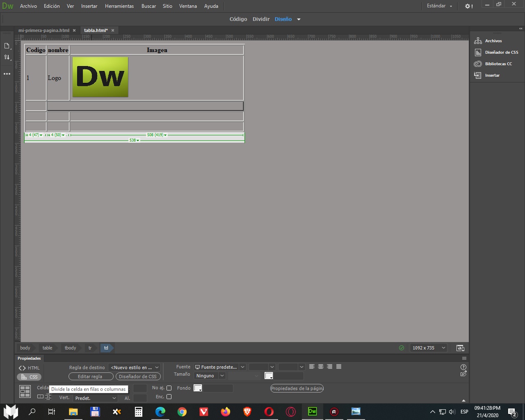The width and height of the screenshot is (525, 420).
Task: Click the Propiedades panel options menu icon
Action: [x=464, y=358]
